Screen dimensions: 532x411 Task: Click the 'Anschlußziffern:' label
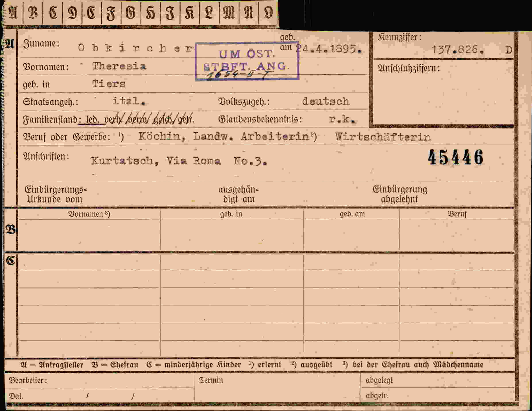coord(409,68)
